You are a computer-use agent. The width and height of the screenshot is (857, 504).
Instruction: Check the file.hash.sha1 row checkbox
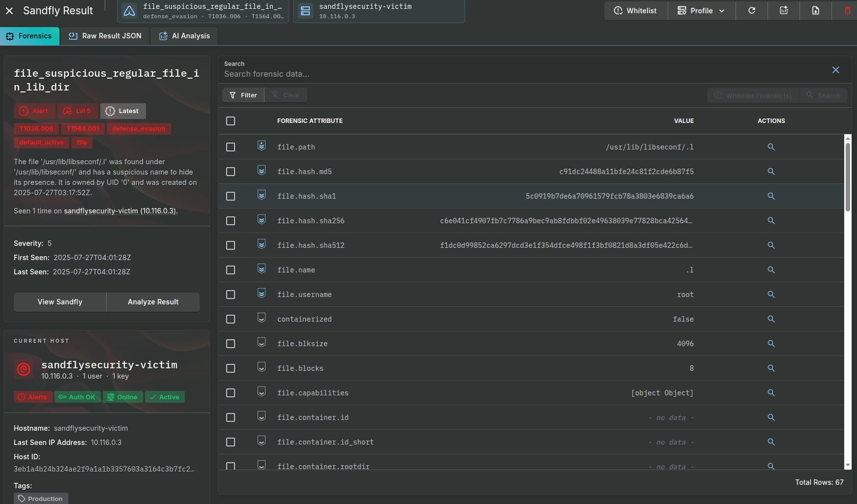point(230,196)
